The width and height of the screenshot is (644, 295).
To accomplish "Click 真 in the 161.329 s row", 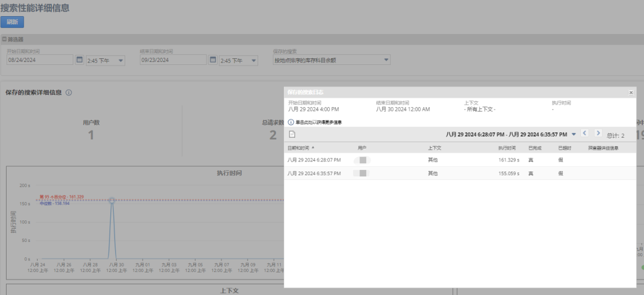I will pos(531,160).
